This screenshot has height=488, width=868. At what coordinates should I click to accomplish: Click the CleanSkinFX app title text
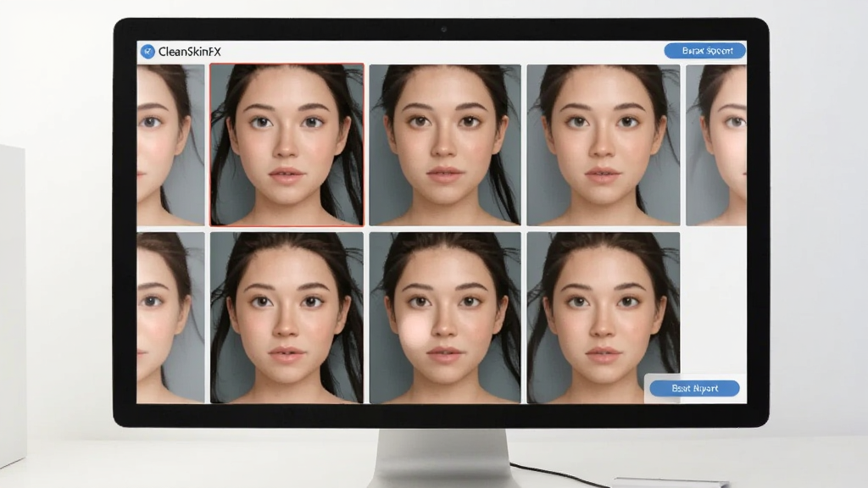point(189,52)
